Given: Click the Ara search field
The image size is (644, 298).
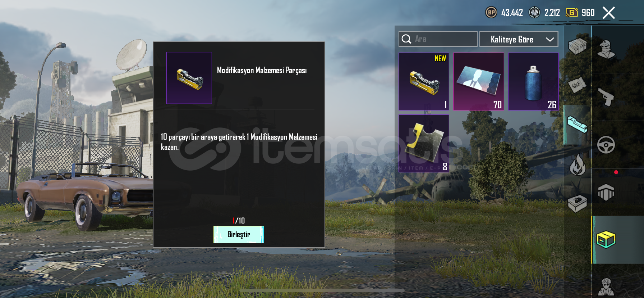Looking at the screenshot, I should (x=438, y=39).
